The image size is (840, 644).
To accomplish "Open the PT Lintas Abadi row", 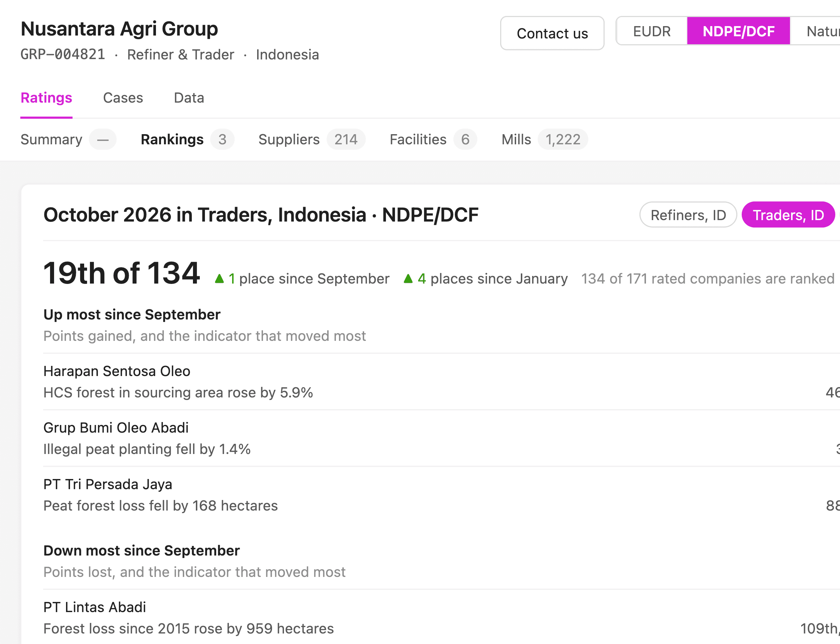I will click(442, 618).
